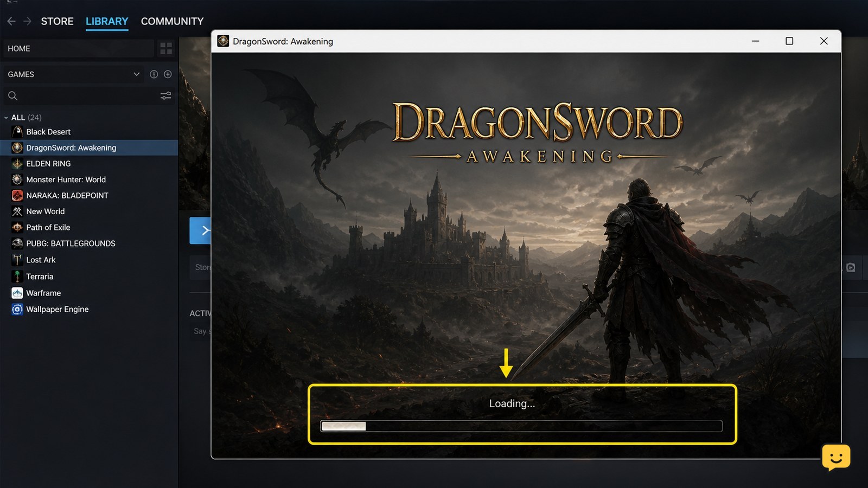Minimize the DragonSword: Awakening window
868x488 pixels.
tap(755, 41)
